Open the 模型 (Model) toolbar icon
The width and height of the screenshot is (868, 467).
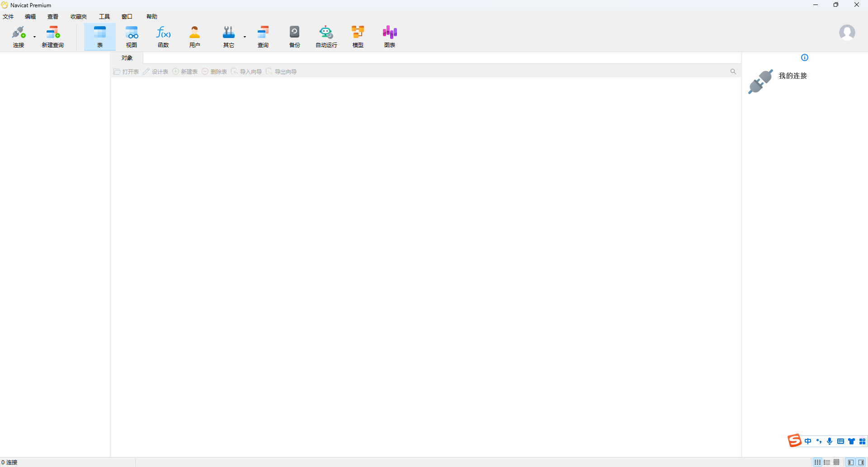click(358, 36)
